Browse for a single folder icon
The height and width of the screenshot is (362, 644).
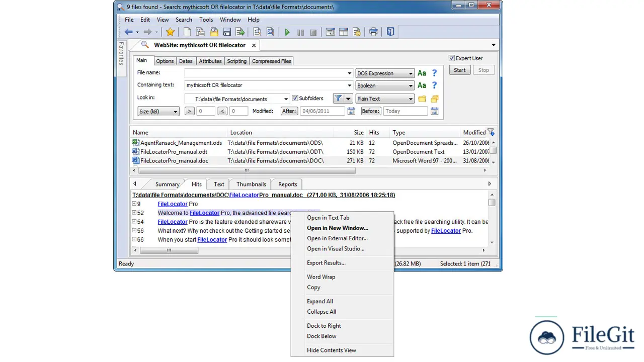point(422,99)
